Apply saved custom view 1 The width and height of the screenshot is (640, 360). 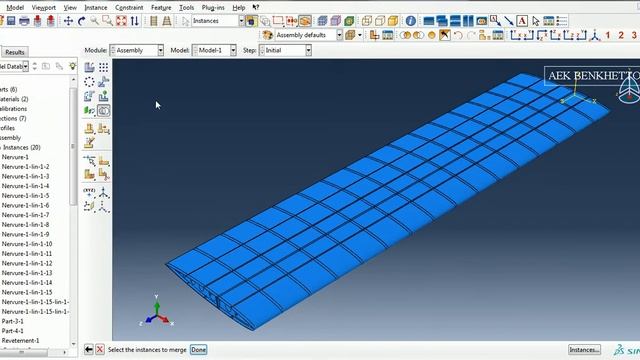pyautogui.click(x=608, y=35)
